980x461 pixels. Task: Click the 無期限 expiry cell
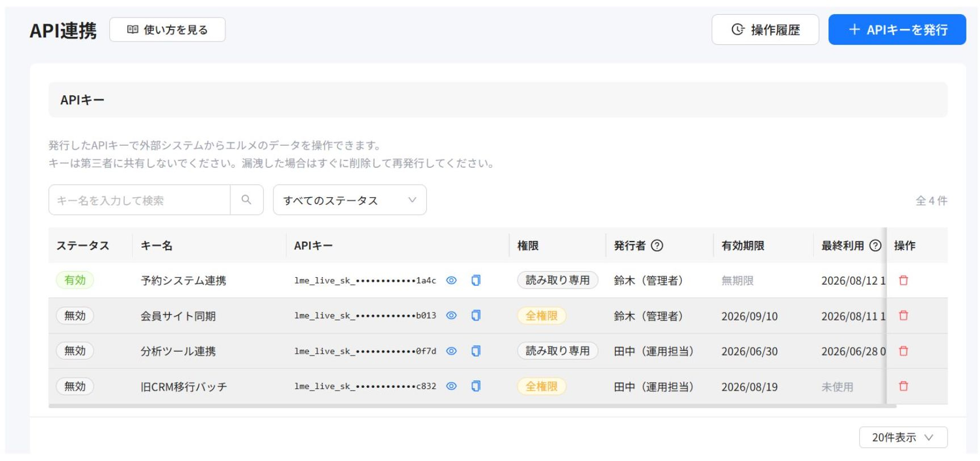[737, 281]
